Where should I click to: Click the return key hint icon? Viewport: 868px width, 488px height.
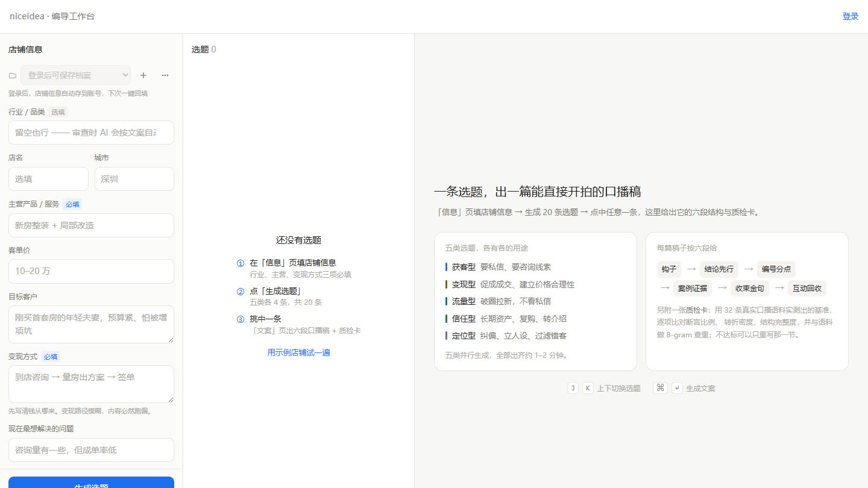(677, 388)
